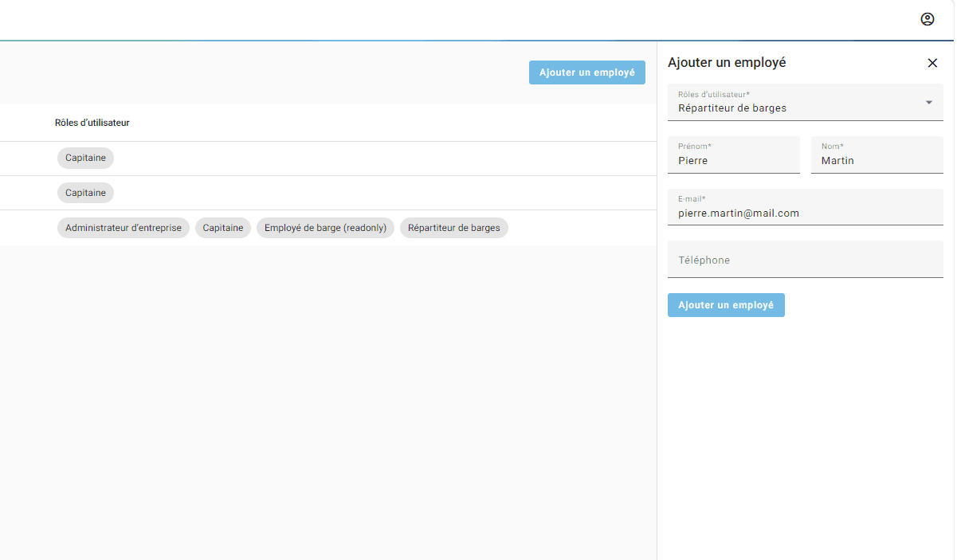Click the Capitaine chip in the first row
The height and width of the screenshot is (560, 957).
pyautogui.click(x=85, y=158)
